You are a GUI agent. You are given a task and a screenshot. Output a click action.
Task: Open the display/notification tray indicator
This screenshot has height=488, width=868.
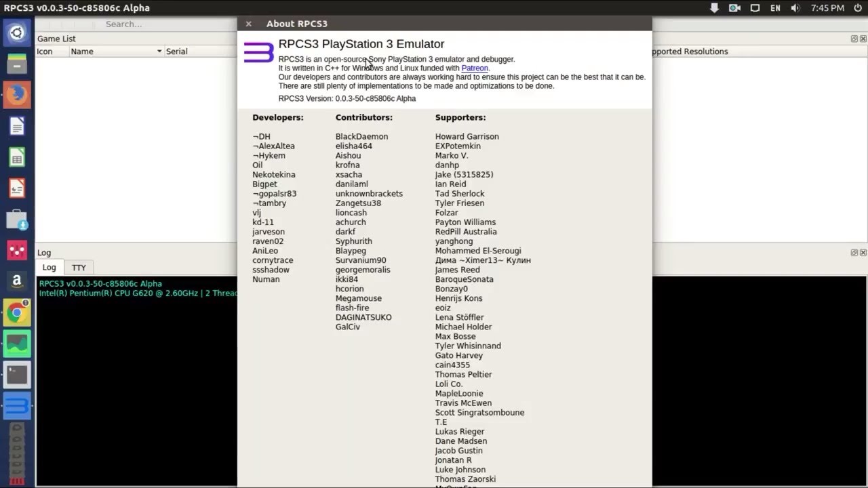point(755,8)
